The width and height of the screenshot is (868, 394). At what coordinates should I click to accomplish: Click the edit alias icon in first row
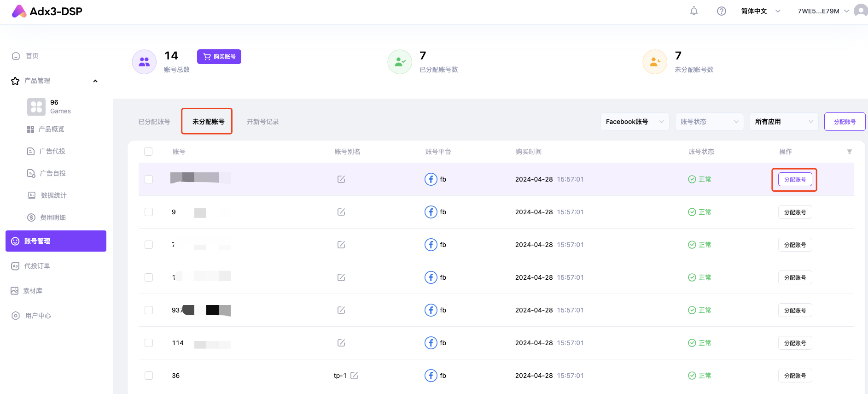coord(341,179)
